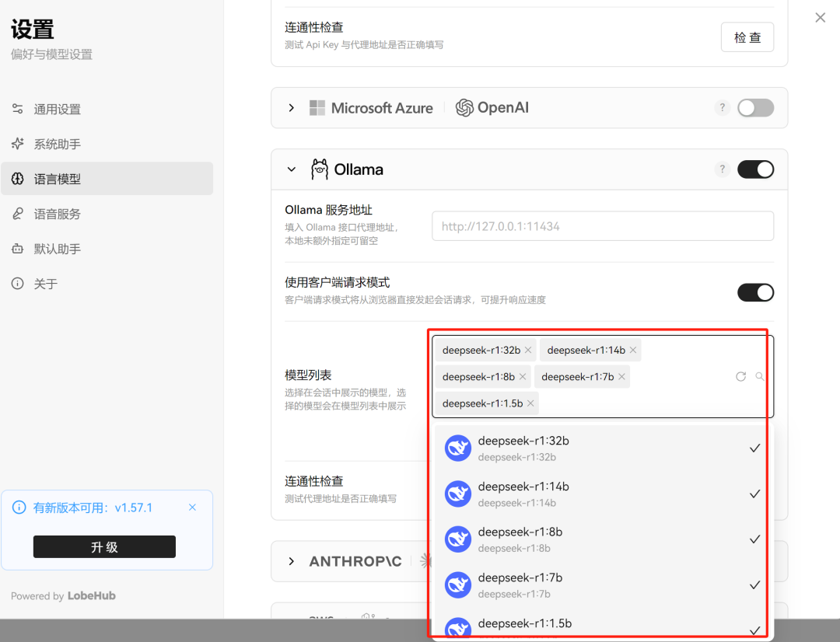840x642 pixels.
Task: Expand the Microsoft Azure OpenAI provider section
Action: point(292,107)
